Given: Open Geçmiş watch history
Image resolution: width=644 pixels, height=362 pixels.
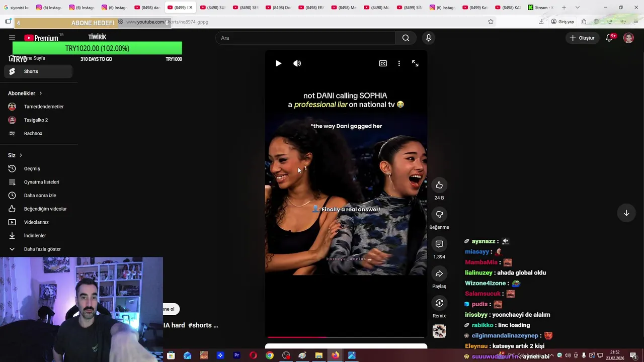Looking at the screenshot, I should [39, 168].
